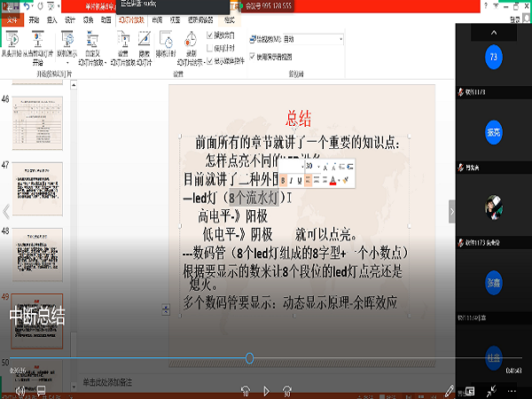Click the volume speaker icon
The width and height of the screenshot is (532, 399).
coord(17,390)
